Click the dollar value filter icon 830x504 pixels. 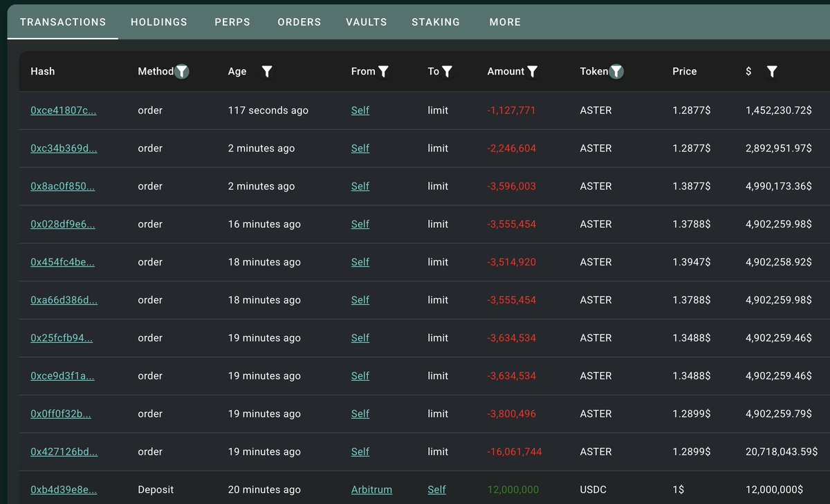(x=772, y=71)
